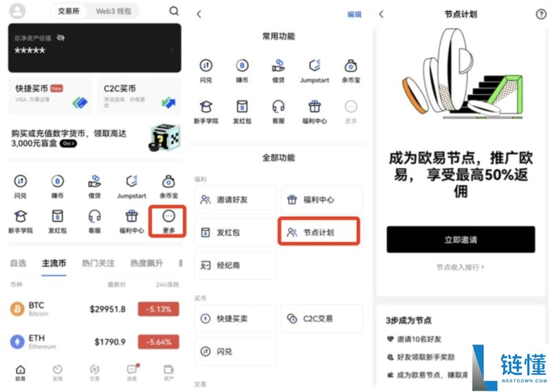Select the 热门关注 market tab
The image size is (550, 392).
point(98,263)
